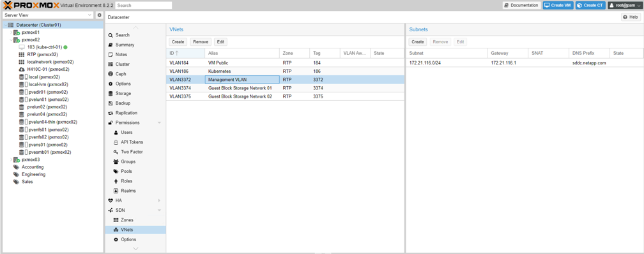Screen dimensions: 644x254
Task: Go to the Zones menu entry
Action: click(127, 220)
